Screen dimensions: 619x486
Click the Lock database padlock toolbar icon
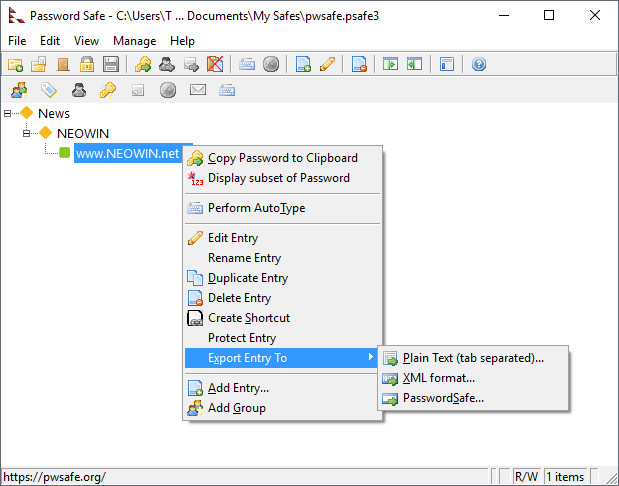click(x=87, y=65)
